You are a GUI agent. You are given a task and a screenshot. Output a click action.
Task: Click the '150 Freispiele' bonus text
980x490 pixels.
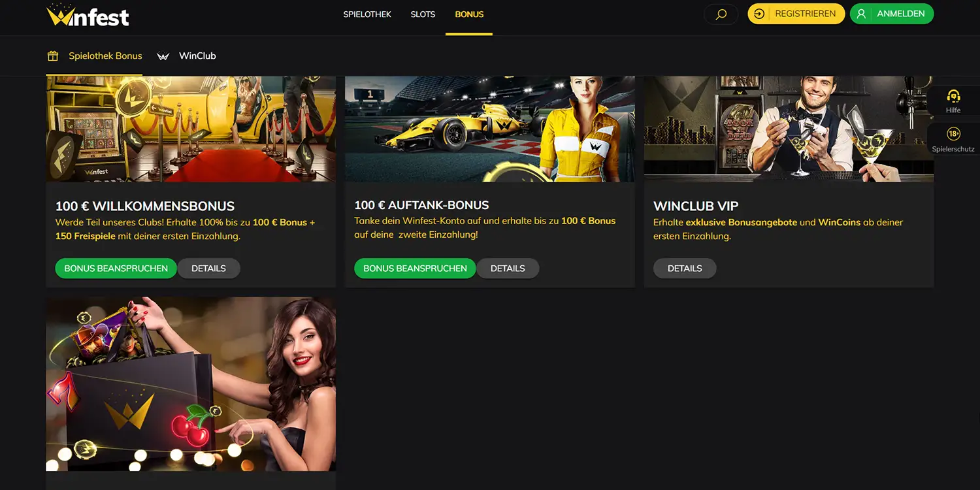(85, 236)
